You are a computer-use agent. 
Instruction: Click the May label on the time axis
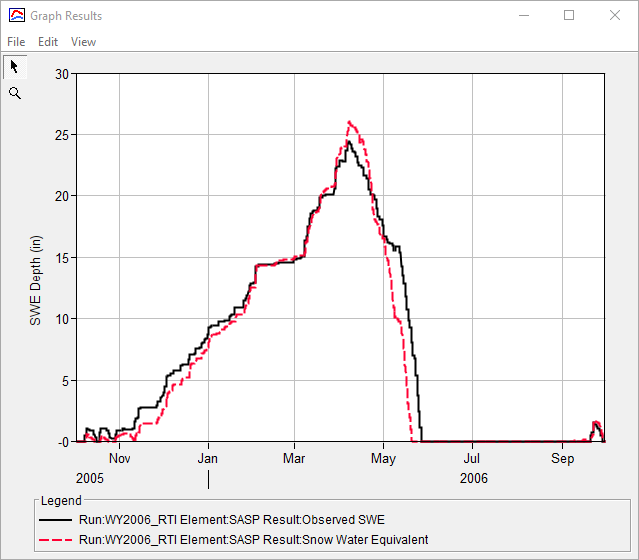[x=383, y=459]
